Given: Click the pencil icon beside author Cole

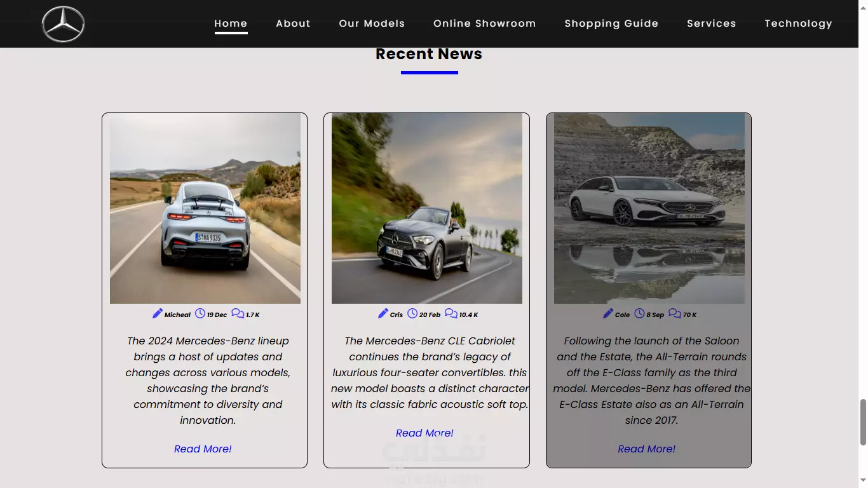Looking at the screenshot, I should tap(608, 313).
